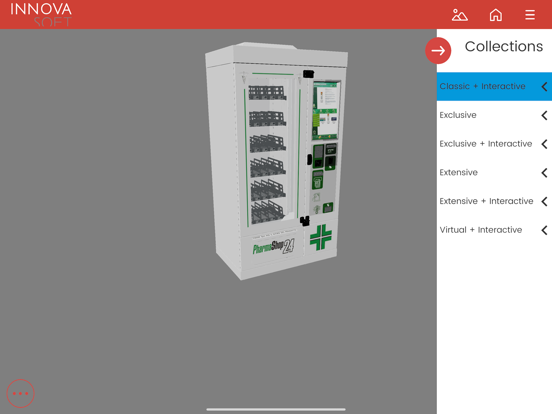Expand chevron next to Extensive
The height and width of the screenshot is (414, 552).
click(x=544, y=173)
